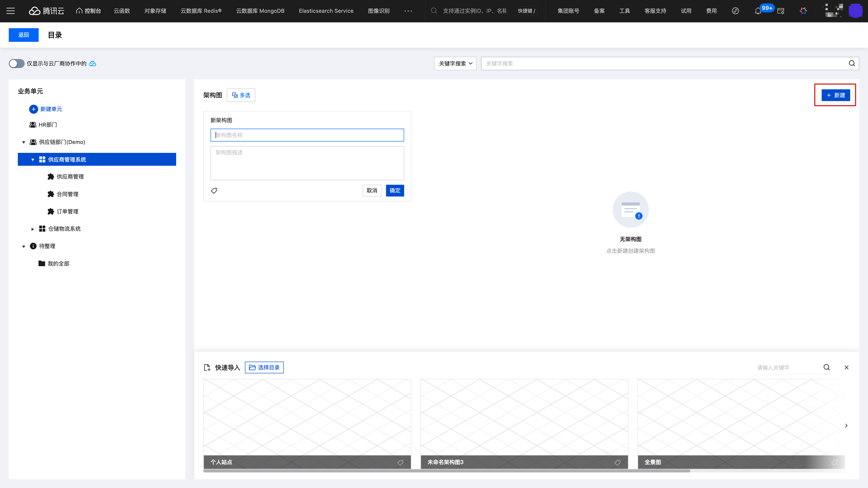
Task: Collapse the 供应链部门(Demo) tree node
Action: [24, 142]
